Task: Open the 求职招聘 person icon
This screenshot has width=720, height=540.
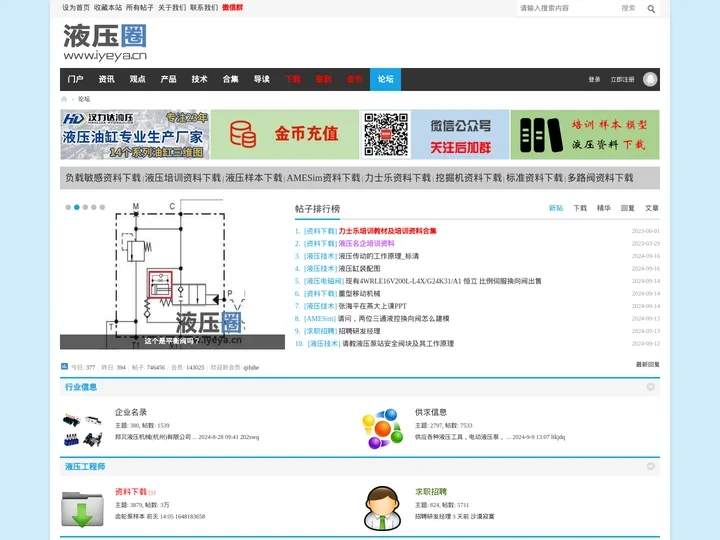Action: (382, 508)
